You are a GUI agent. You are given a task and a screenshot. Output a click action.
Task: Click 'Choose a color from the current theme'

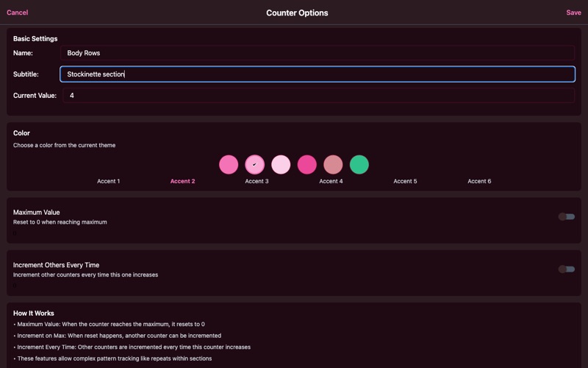[64, 145]
